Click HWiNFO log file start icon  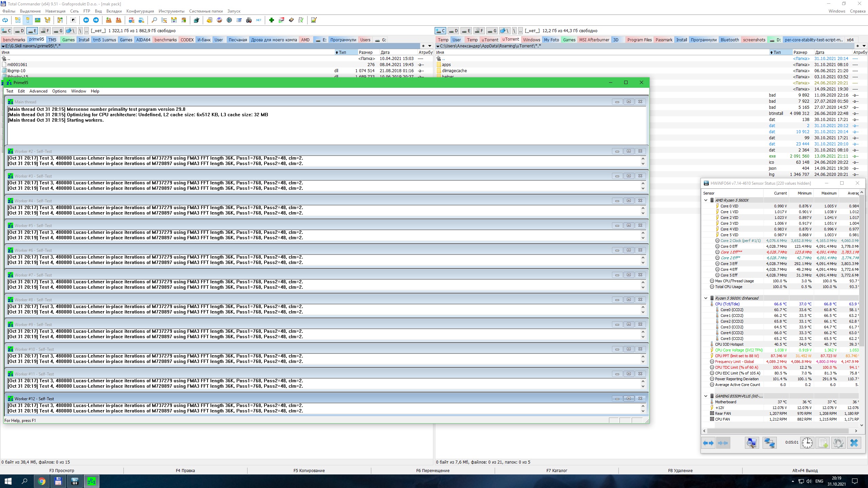(823, 443)
